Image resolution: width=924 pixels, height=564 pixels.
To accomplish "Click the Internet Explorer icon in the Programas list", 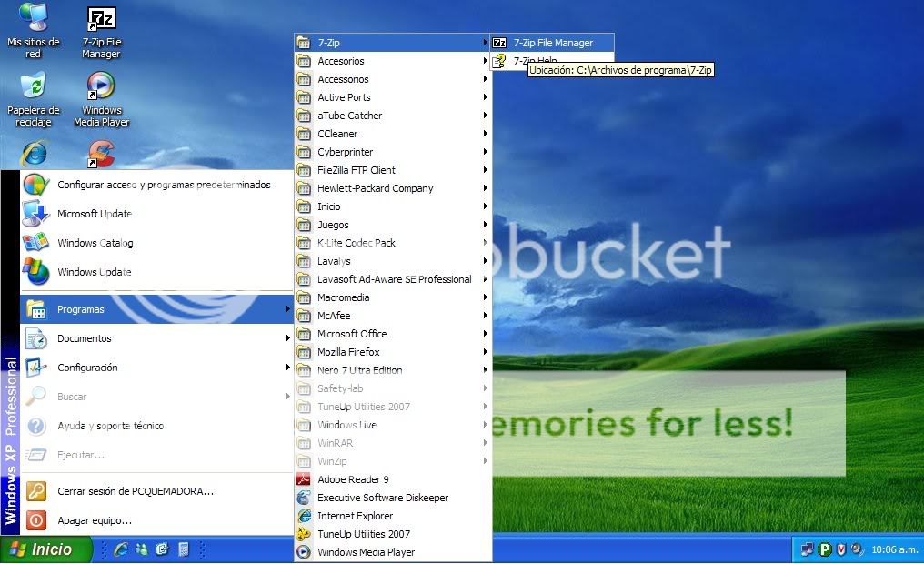I will click(x=304, y=517).
